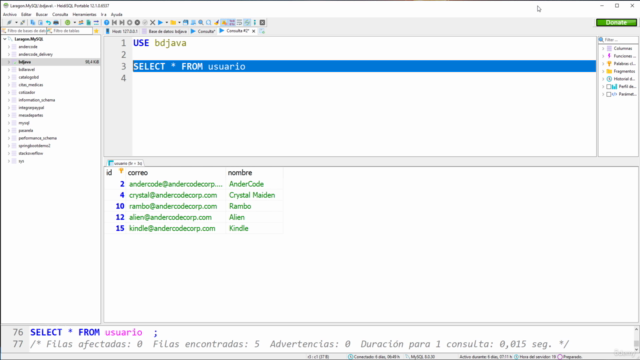This screenshot has height=360, width=640.
Task: Switch to the Consulta* tab
Action: (x=203, y=31)
